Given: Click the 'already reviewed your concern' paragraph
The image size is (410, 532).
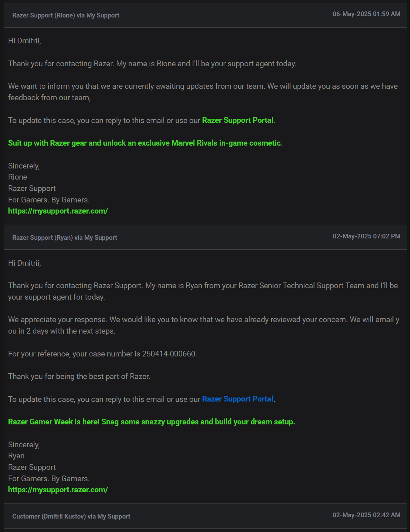Looking at the screenshot, I should 203,325.
